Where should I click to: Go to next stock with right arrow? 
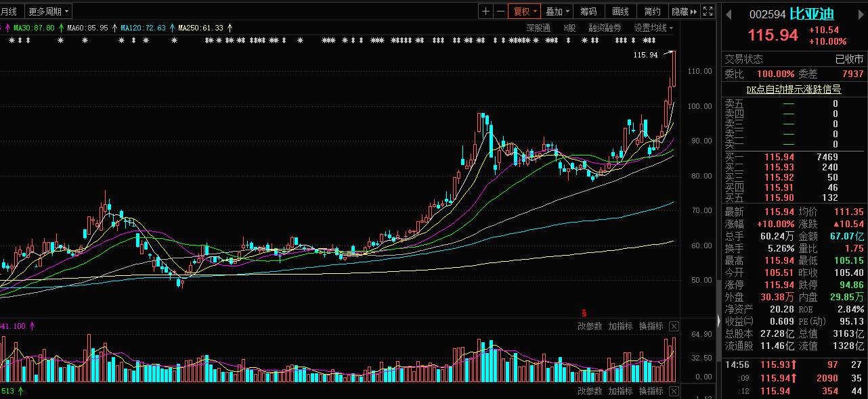pos(861,14)
